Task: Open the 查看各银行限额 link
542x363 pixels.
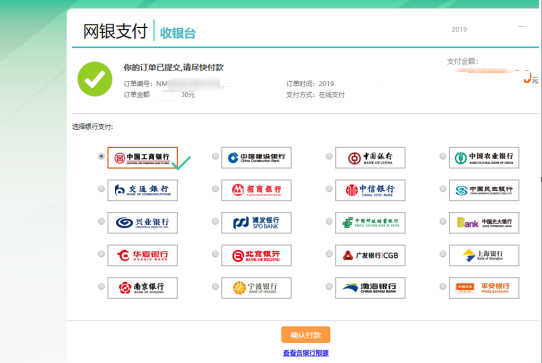Action: [306, 353]
